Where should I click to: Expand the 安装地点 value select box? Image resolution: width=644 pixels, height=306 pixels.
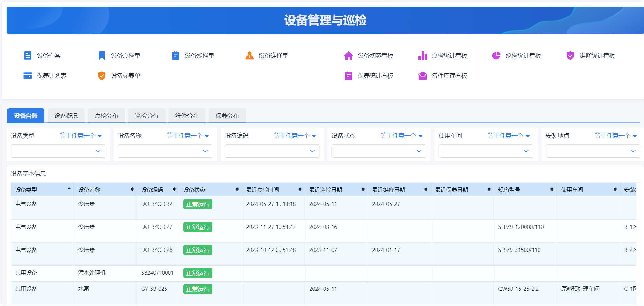click(x=593, y=151)
